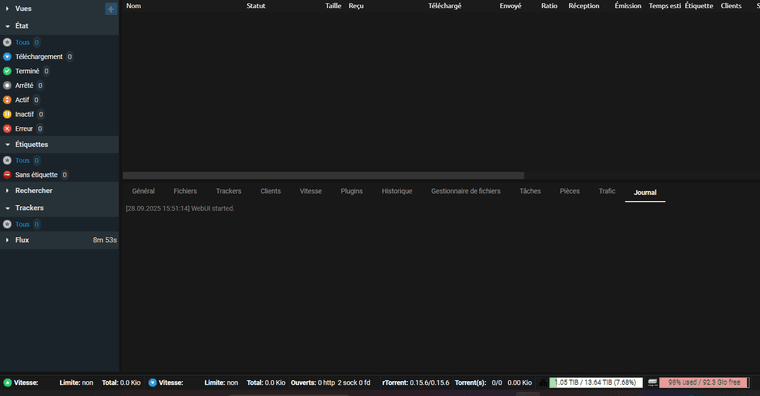Viewport: 760px width, 396px height.
Task: Sort by the Ratio column header
Action: click(549, 6)
